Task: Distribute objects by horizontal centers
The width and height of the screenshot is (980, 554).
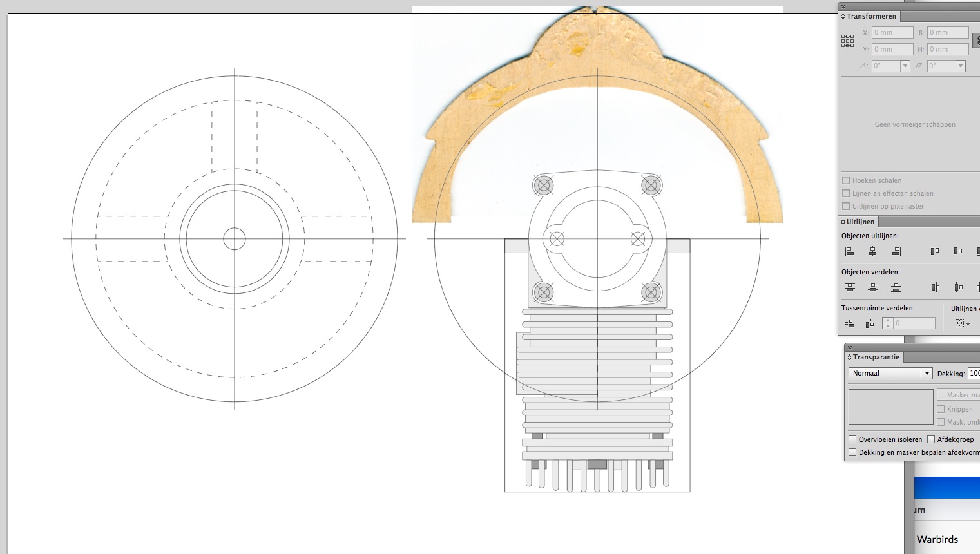Action: (x=958, y=287)
